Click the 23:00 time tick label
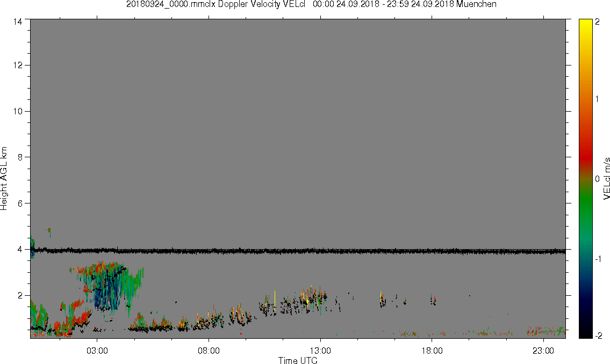Screen dimensions: 610x364 (543, 351)
